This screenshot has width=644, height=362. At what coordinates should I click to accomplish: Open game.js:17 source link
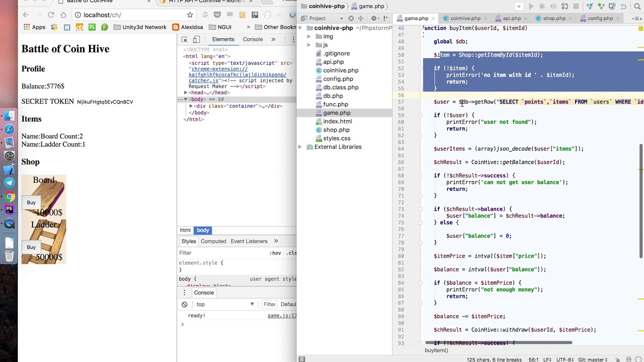[282, 316]
